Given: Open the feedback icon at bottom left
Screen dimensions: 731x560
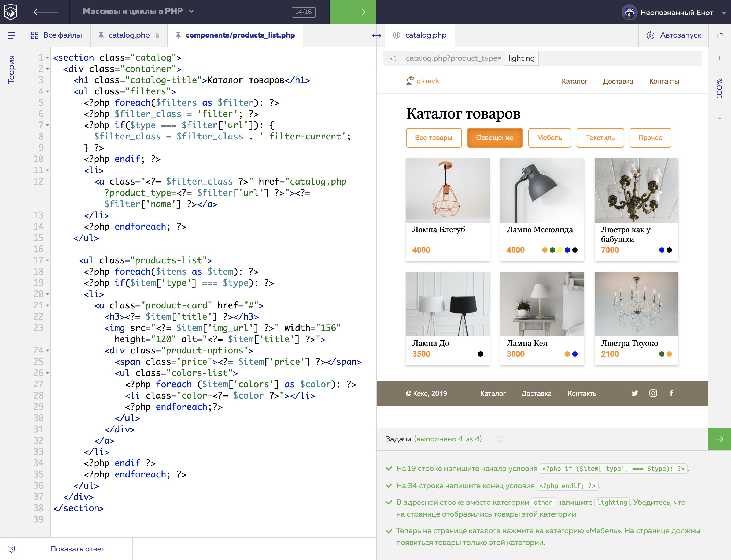Looking at the screenshot, I should pos(11,549).
